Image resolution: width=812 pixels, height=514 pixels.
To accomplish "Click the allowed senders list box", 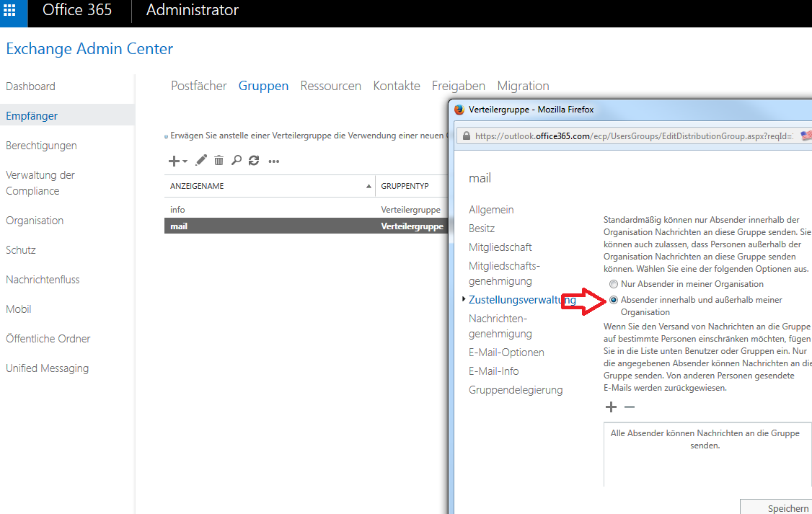I will (x=707, y=454).
